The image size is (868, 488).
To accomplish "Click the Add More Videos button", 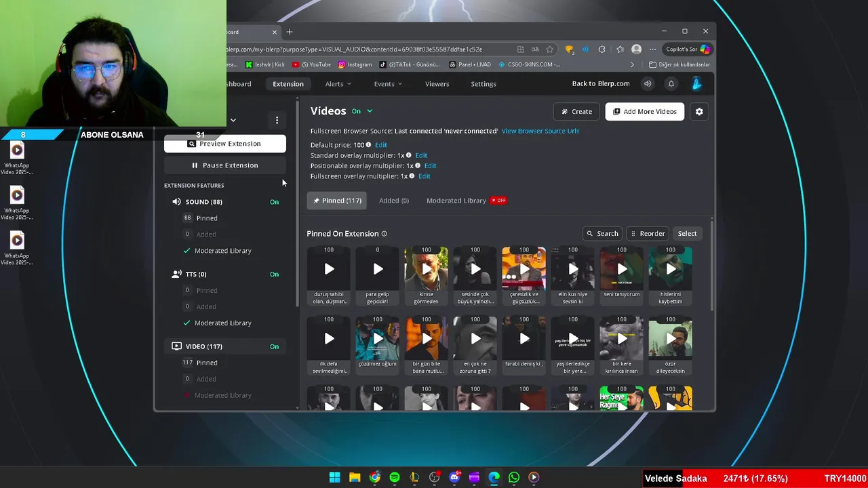I will [645, 111].
